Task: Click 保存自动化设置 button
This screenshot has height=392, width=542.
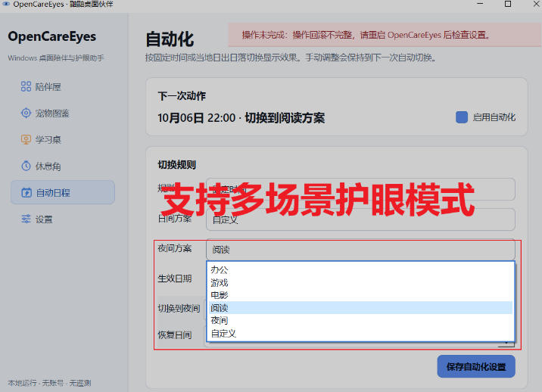Action: [476, 366]
